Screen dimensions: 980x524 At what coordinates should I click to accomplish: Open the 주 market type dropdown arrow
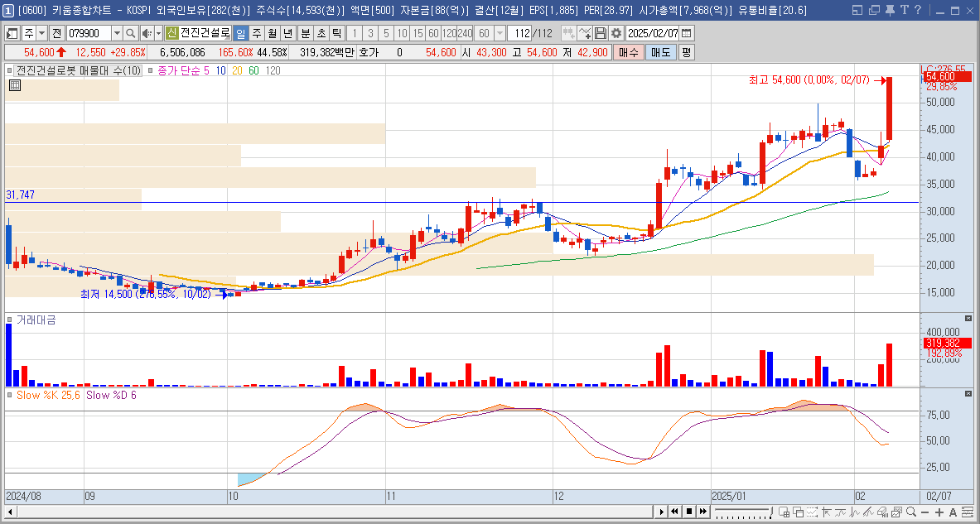coord(42,33)
